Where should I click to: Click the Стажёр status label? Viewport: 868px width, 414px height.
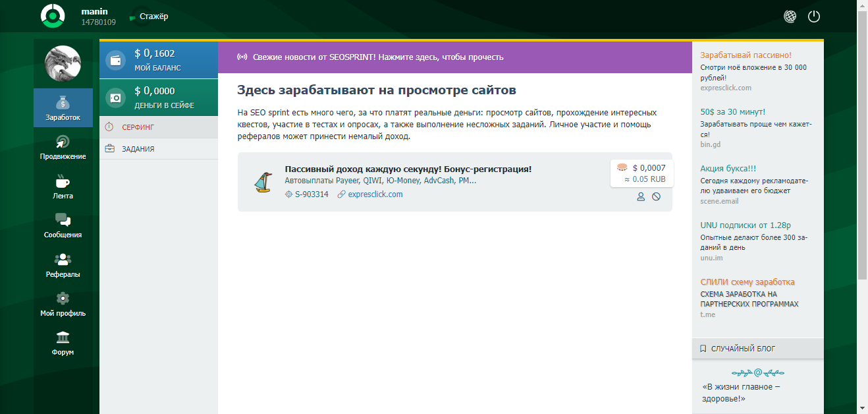click(154, 16)
